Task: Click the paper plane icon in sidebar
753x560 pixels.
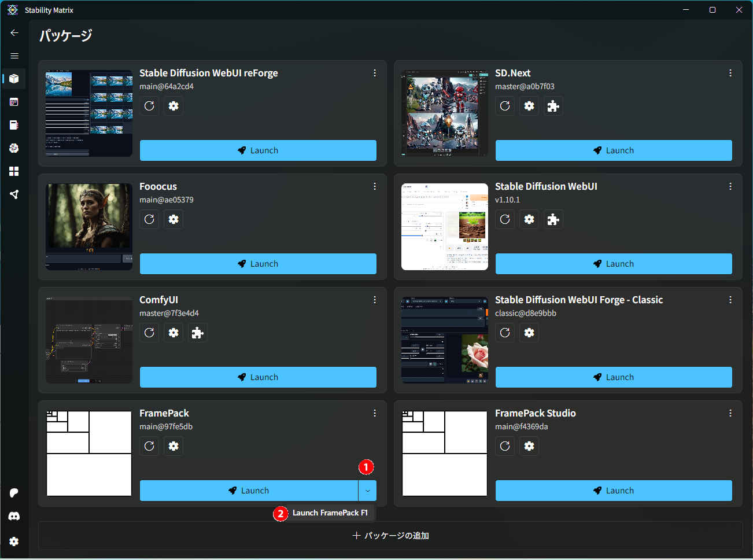Action: click(x=14, y=194)
